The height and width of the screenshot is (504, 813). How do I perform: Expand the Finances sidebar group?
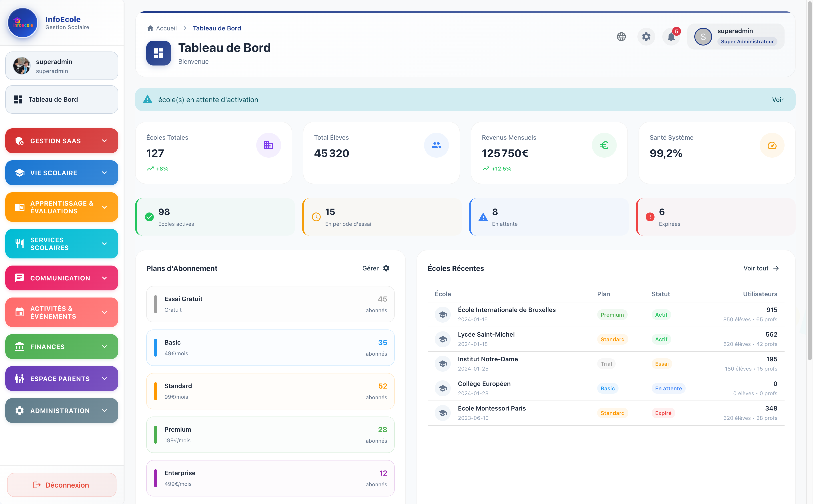coord(62,347)
